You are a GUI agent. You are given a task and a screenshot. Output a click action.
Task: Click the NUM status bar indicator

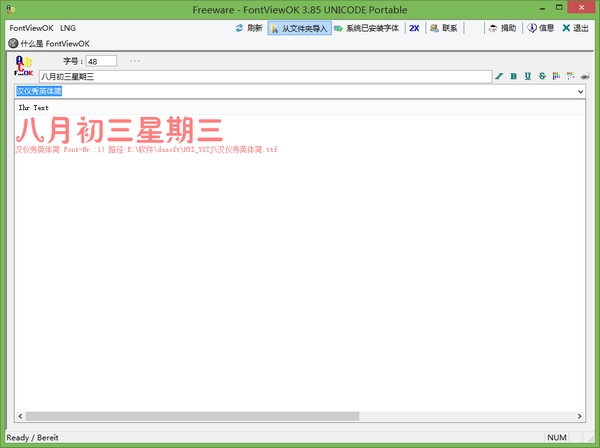point(557,438)
